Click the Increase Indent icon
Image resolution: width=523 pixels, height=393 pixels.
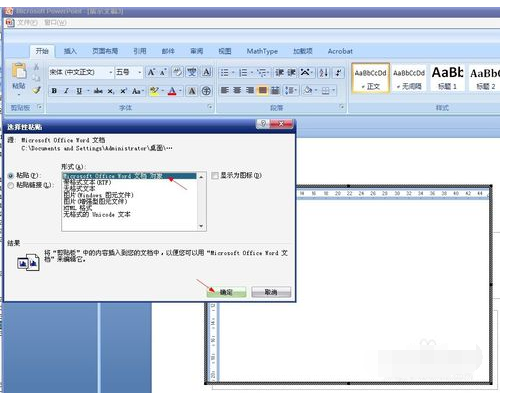292,72
